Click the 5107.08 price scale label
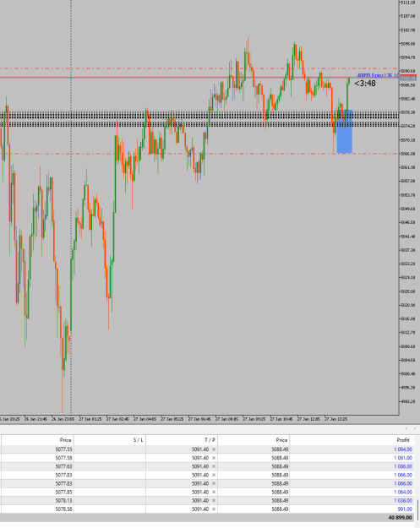 [x=408, y=16]
